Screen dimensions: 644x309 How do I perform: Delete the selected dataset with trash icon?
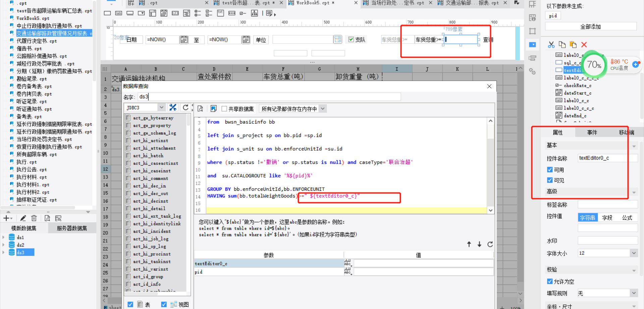click(x=34, y=218)
